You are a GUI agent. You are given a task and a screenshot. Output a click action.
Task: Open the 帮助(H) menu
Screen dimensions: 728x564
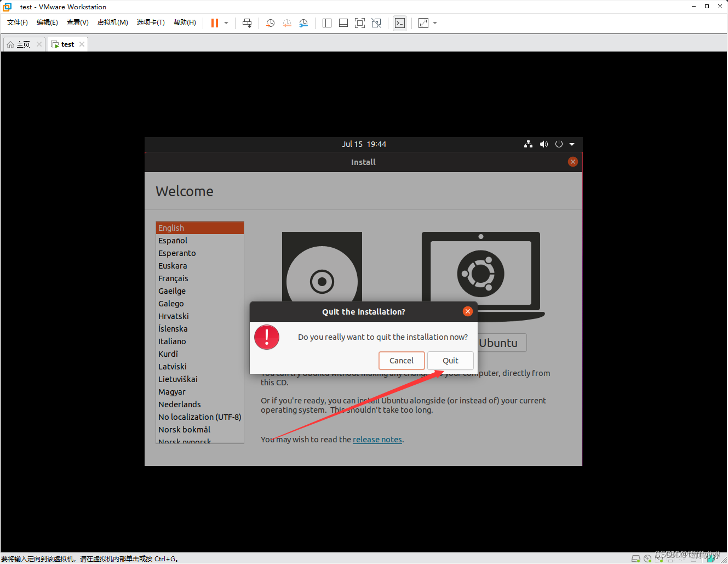tap(185, 22)
